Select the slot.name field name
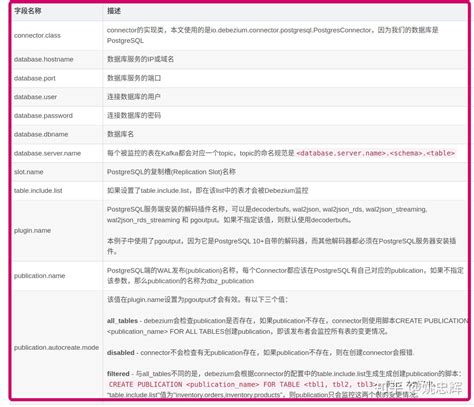 (x=29, y=172)
